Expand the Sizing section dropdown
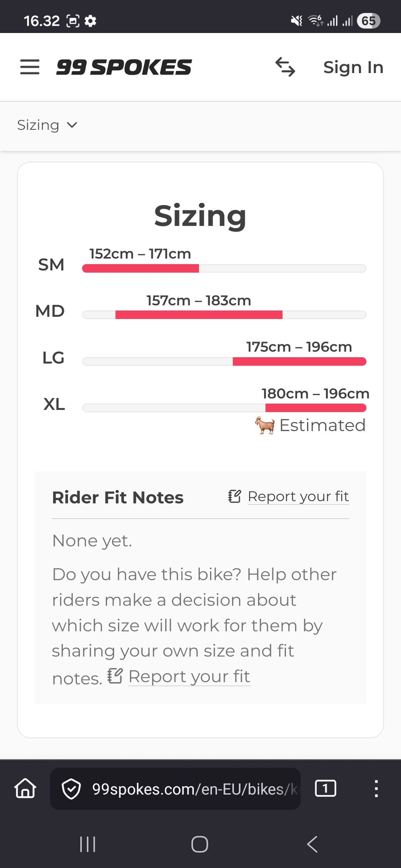The height and width of the screenshot is (868, 401). 47,125
